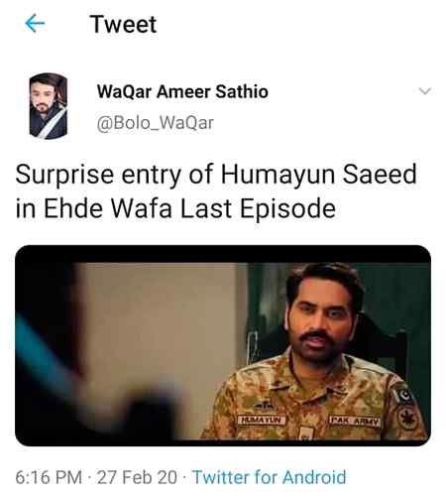Click the 6:16 PM timestamp
Image resolution: width=446 pixels, height=504 pixels.
click(49, 477)
